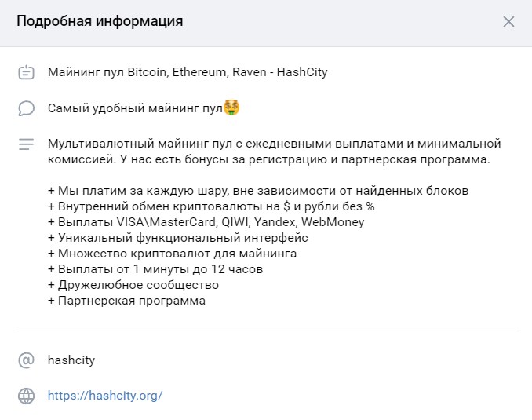Click the Мультивалютный майнинг пул paragraph
532x420 pixels.
[x=274, y=152]
